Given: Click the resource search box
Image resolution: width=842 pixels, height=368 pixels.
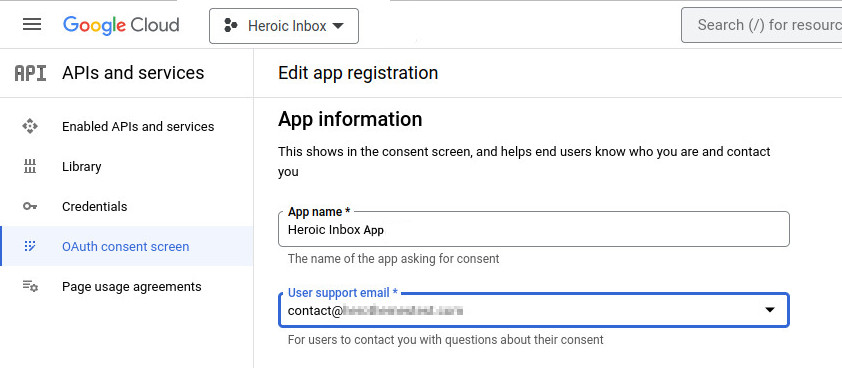Looking at the screenshot, I should point(761,25).
